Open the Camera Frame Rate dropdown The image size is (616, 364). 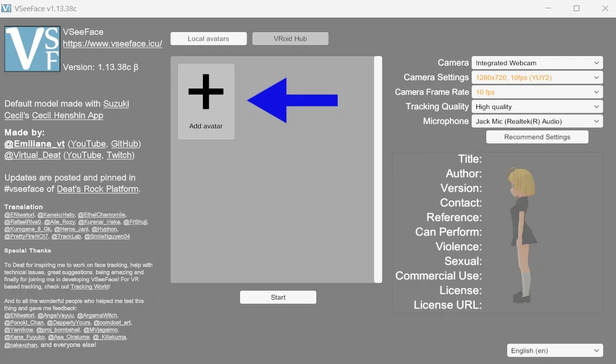pos(537,92)
